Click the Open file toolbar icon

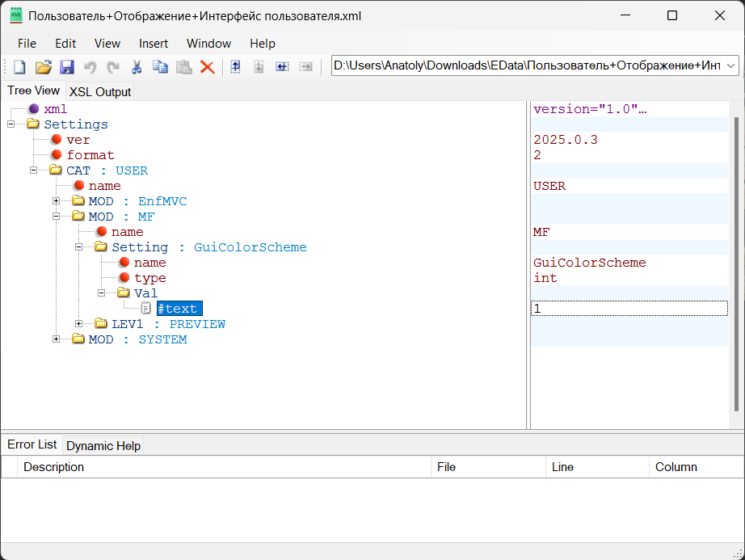click(x=44, y=67)
